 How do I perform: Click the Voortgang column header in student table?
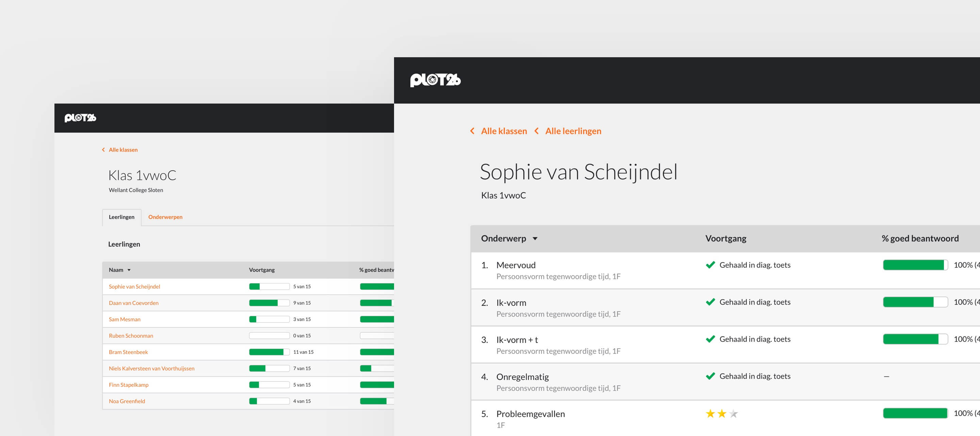[262, 270]
